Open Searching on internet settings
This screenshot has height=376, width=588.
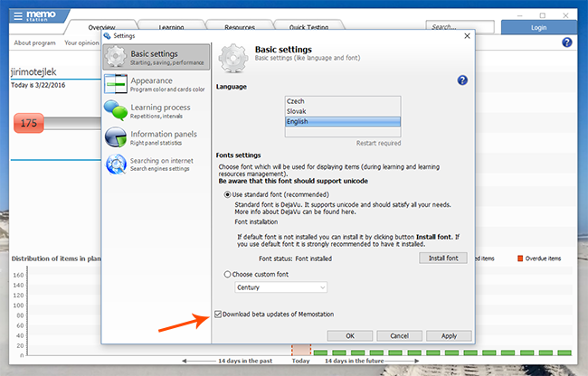(155, 164)
